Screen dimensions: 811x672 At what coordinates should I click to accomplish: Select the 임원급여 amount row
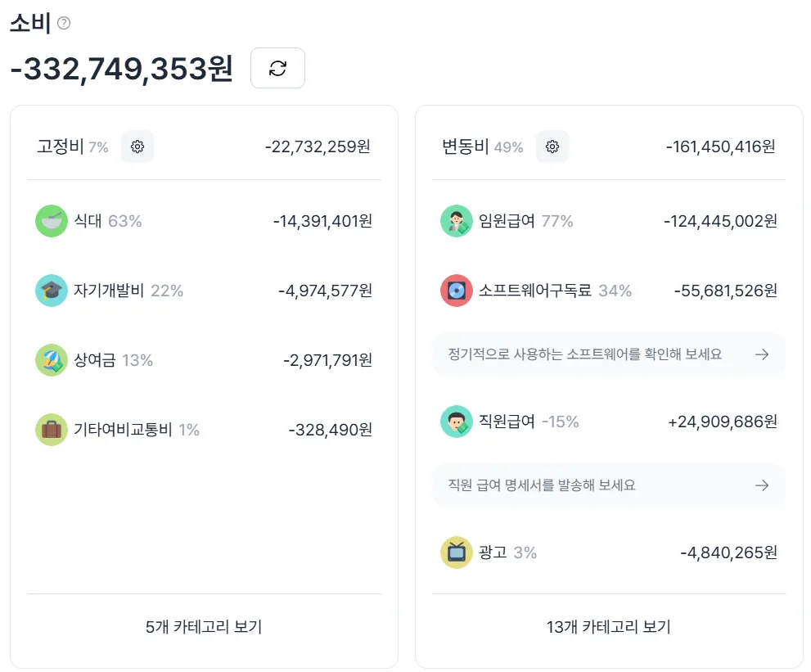click(609, 221)
